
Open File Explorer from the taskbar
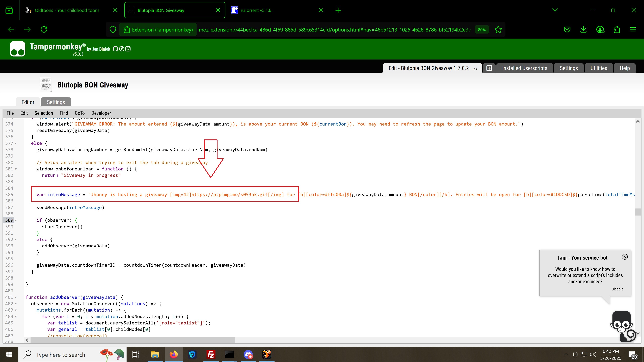[x=155, y=354]
